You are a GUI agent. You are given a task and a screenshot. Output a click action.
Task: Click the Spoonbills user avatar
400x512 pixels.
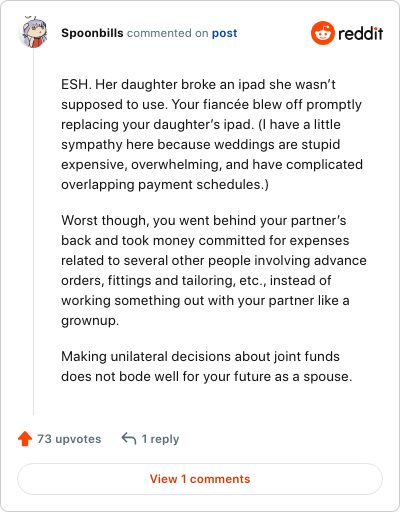(33, 32)
